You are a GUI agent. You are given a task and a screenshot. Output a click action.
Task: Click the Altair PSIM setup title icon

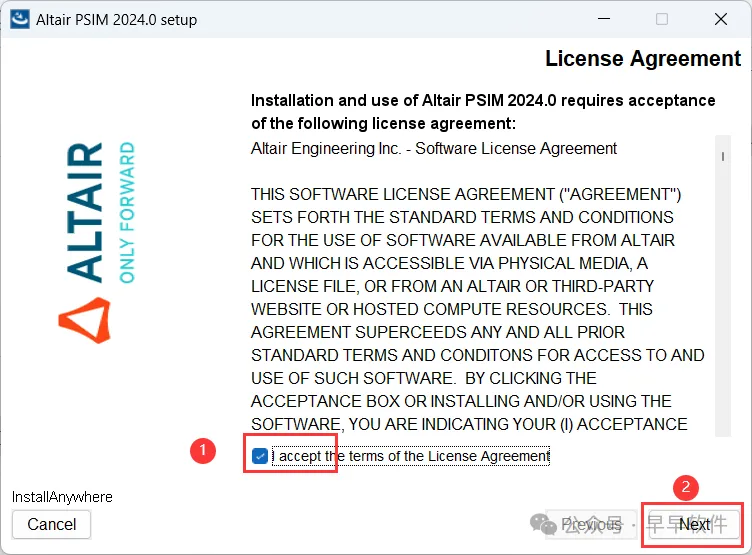click(x=20, y=20)
